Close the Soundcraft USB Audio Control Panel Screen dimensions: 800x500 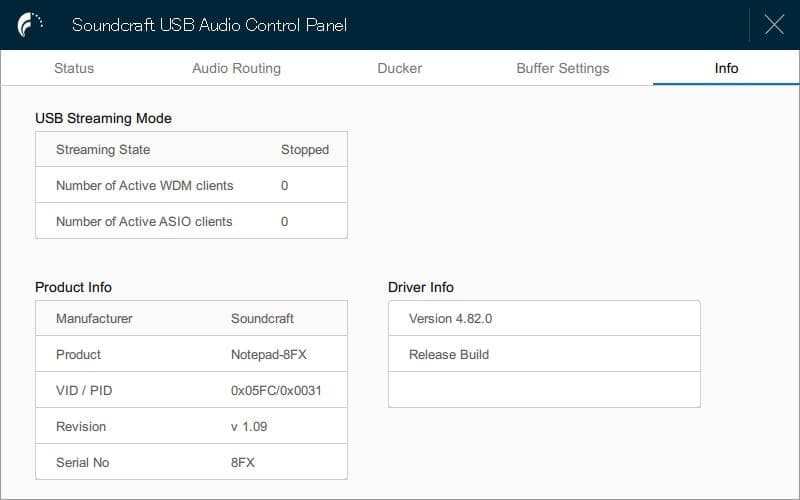(773, 25)
